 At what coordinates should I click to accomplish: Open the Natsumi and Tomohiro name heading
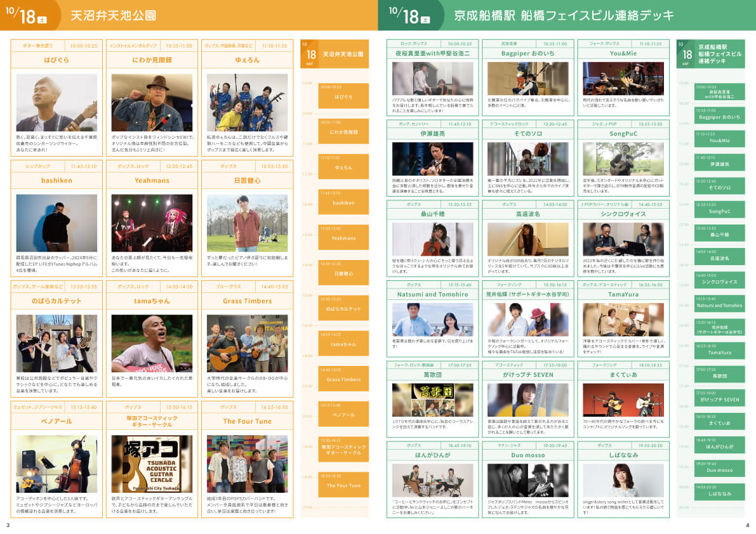pos(432,294)
